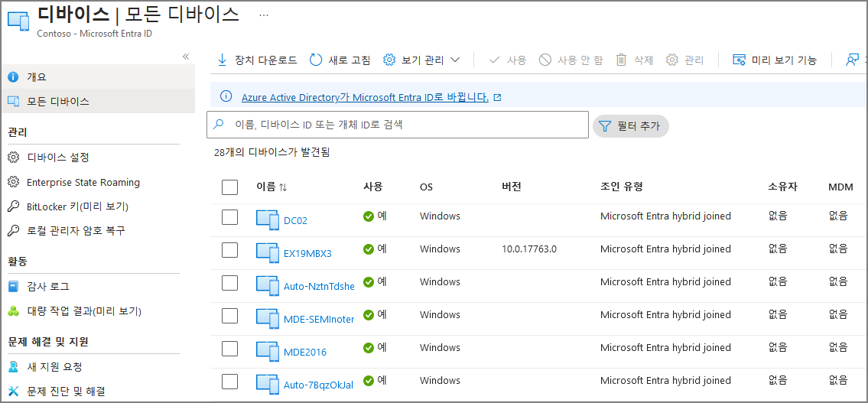Click 사용 column header
The height and width of the screenshot is (403, 868).
pyautogui.click(x=373, y=187)
